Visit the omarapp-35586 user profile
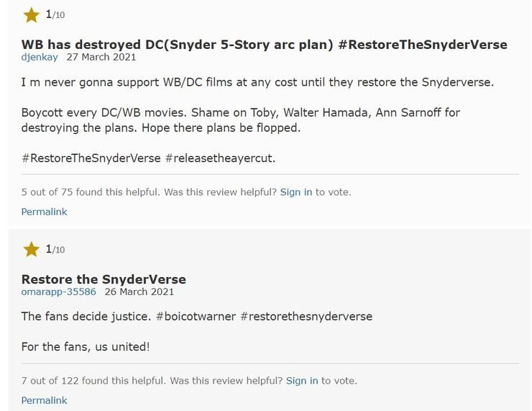Image resolution: width=532 pixels, height=411 pixels. point(58,292)
